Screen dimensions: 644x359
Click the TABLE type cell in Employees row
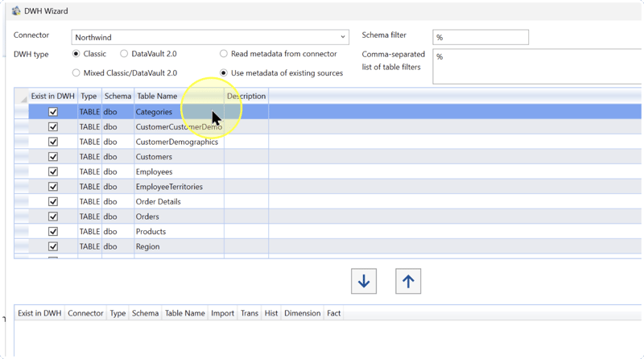tap(89, 171)
